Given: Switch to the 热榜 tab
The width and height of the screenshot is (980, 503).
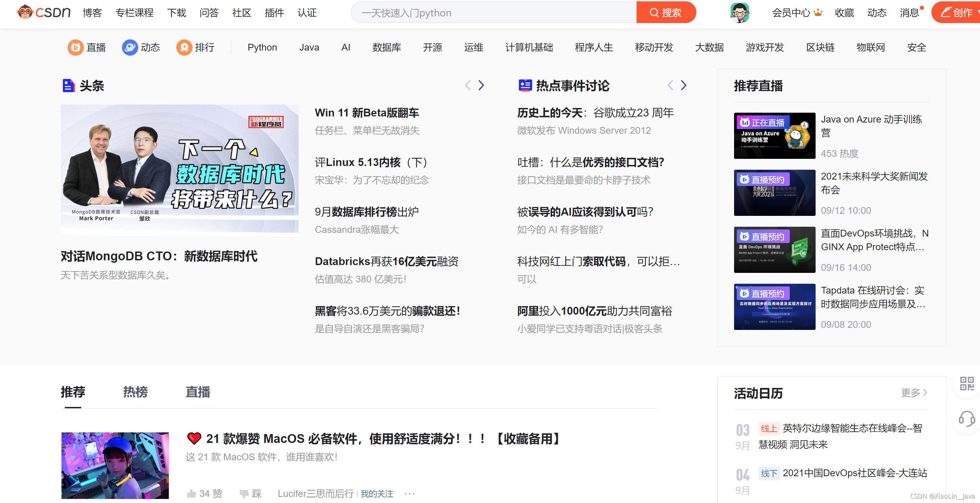Looking at the screenshot, I should click(x=135, y=392).
